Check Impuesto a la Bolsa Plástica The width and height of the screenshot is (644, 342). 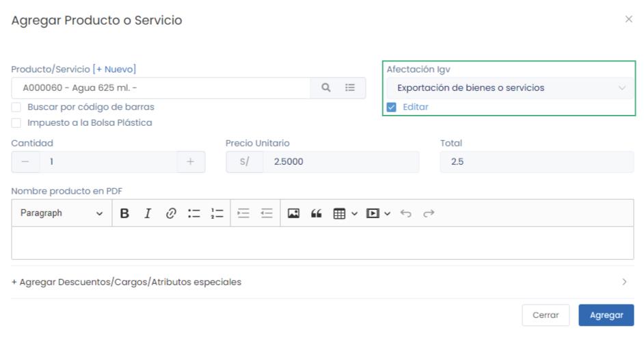pos(16,123)
